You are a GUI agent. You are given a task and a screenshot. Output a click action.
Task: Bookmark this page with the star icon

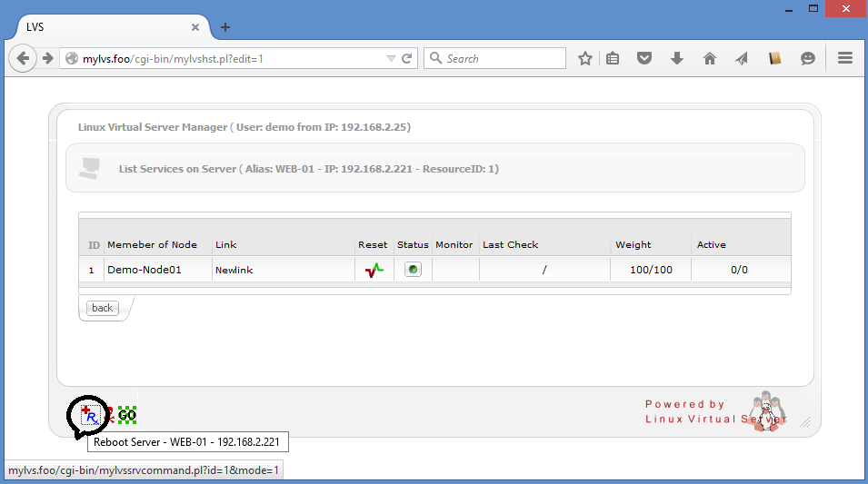[585, 58]
